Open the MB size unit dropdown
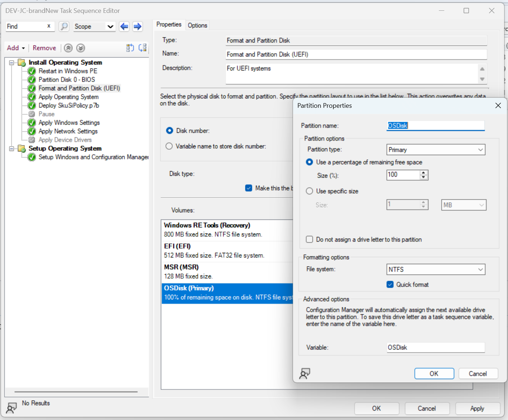The image size is (508, 420). [464, 205]
